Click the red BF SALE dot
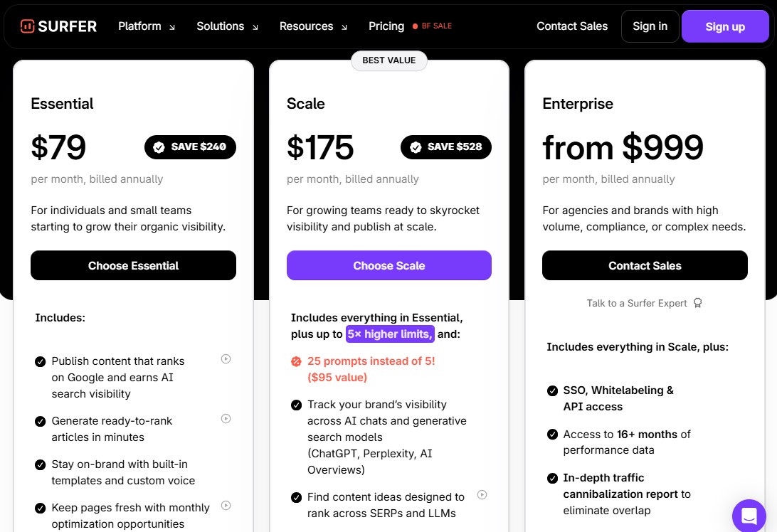 pyautogui.click(x=416, y=26)
